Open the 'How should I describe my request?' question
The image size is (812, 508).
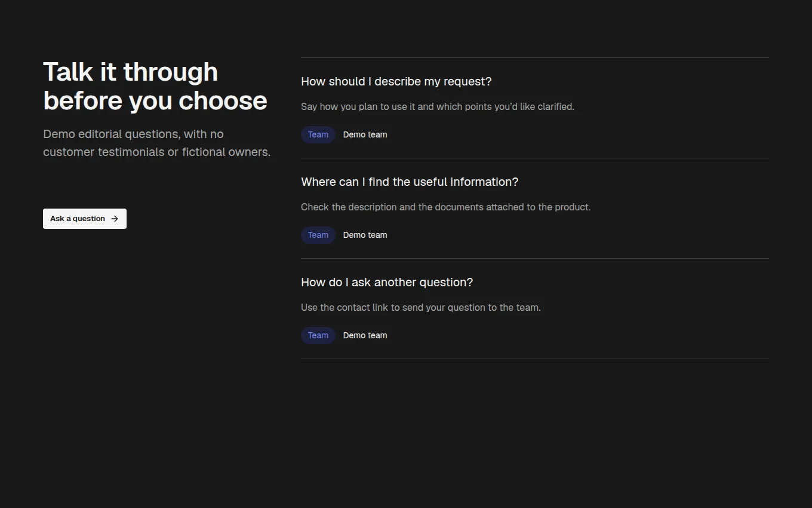396,81
